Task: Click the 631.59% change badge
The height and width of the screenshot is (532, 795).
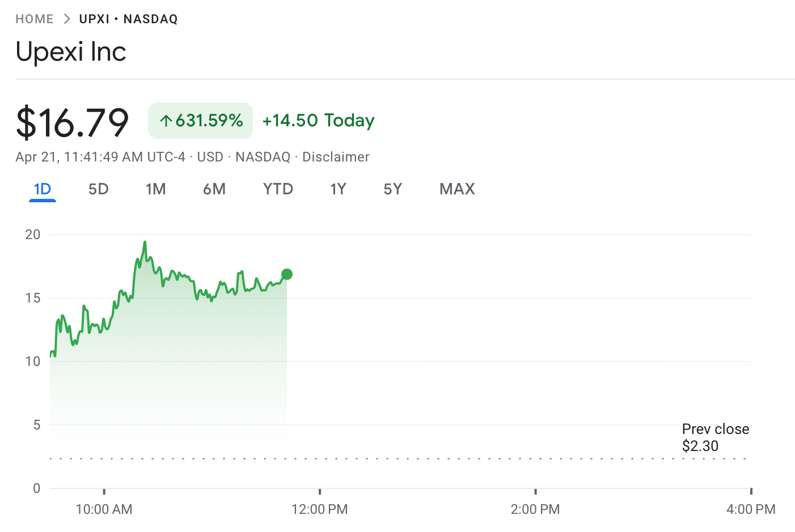Action: pos(200,121)
